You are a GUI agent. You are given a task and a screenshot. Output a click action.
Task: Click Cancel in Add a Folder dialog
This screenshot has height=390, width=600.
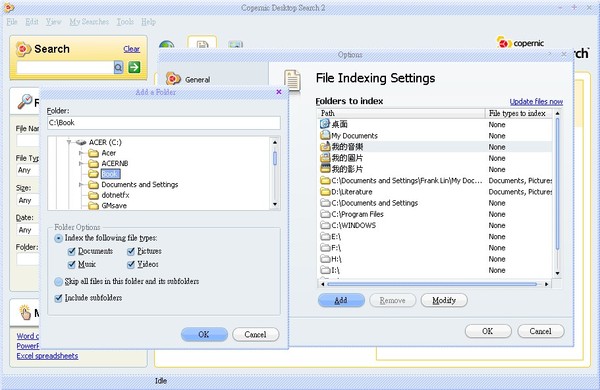pos(255,335)
